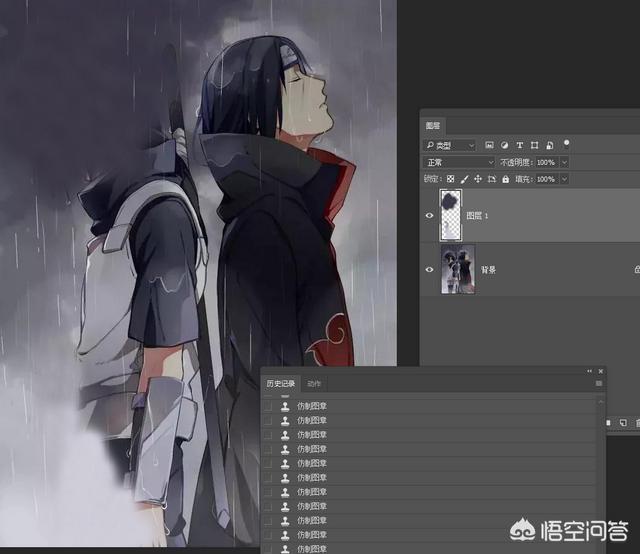Select the 背景 layer name
Screen dimensions: 640x554
(x=488, y=270)
